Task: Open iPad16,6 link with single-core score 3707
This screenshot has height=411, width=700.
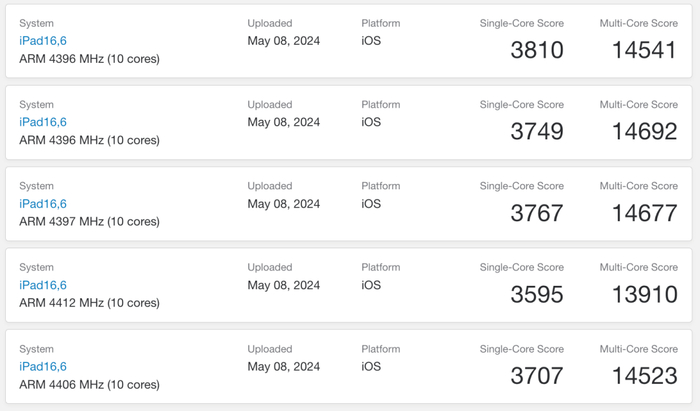Action: click(43, 367)
